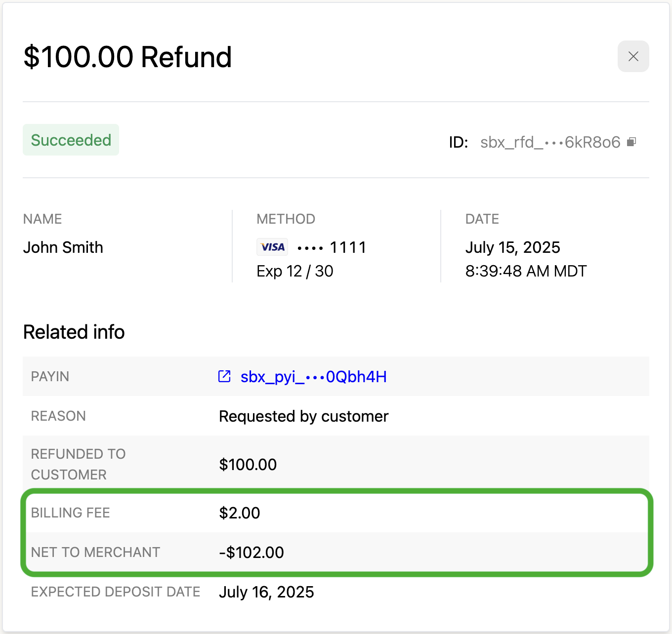Click the Related info heading
Screen dimensions: 672x634
pyautogui.click(x=74, y=332)
